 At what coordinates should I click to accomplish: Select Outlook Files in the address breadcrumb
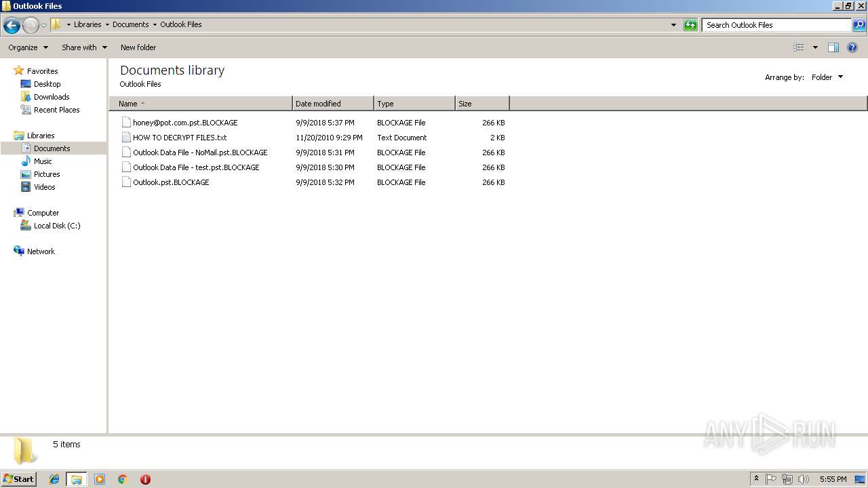click(181, 24)
